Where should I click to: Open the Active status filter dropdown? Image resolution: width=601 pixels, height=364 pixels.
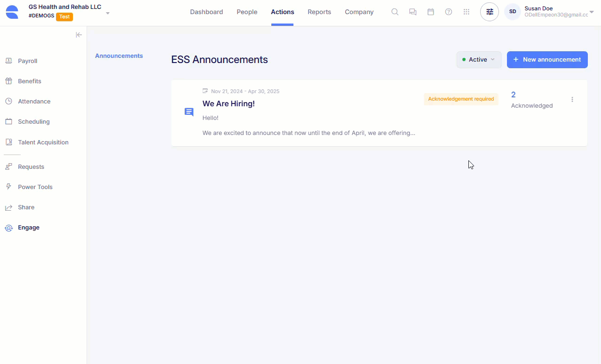click(x=478, y=59)
